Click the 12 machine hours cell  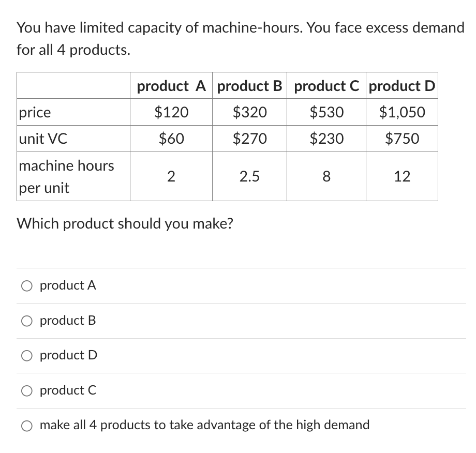(402, 176)
